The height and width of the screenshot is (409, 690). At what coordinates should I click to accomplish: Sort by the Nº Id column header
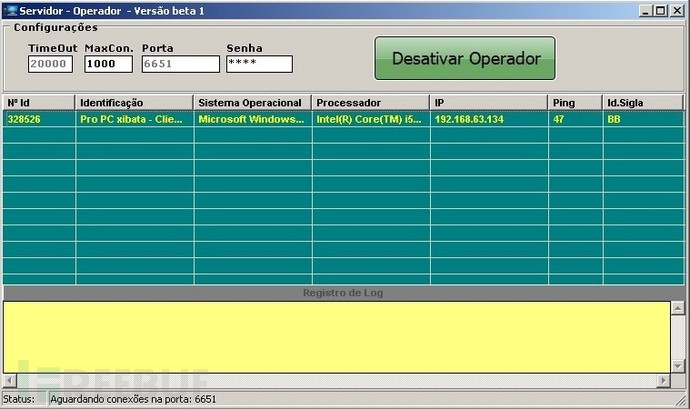[x=39, y=103]
